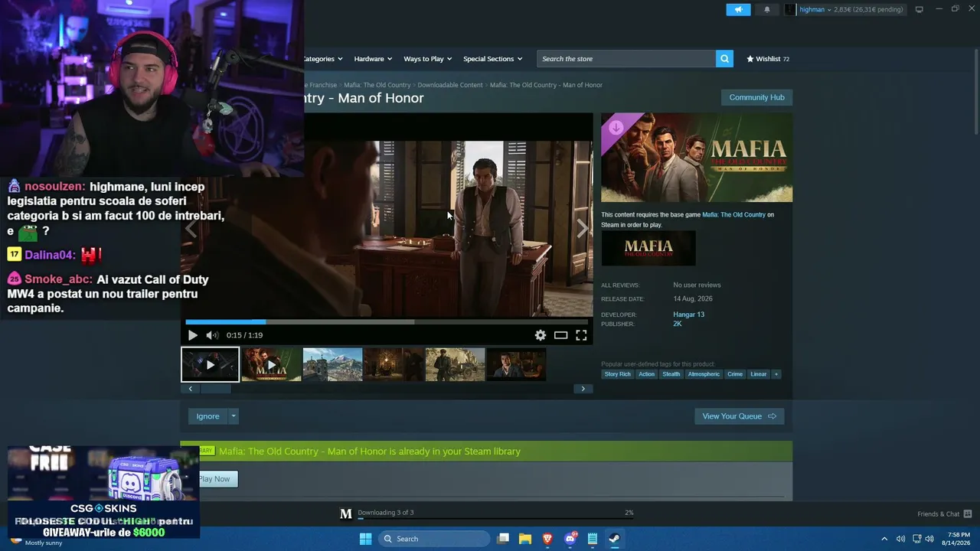Open Discord from the taskbar
This screenshot has width=980, height=551.
point(570,539)
